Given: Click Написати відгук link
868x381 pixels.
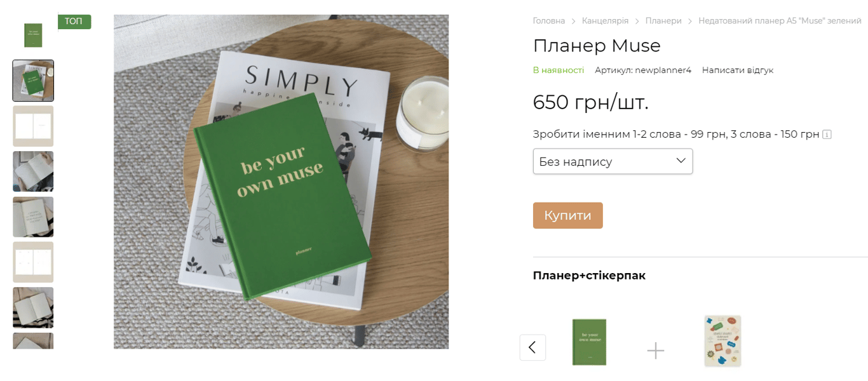Looking at the screenshot, I should pyautogui.click(x=738, y=70).
